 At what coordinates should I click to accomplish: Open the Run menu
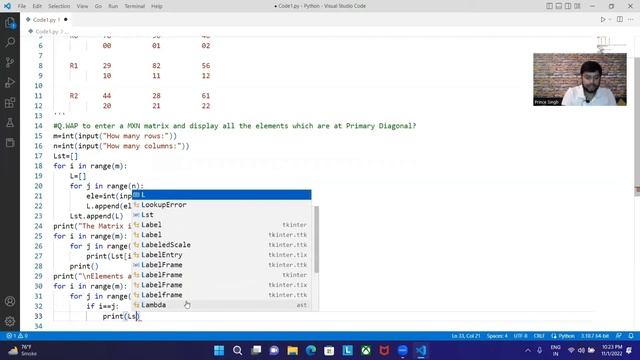click(x=113, y=6)
